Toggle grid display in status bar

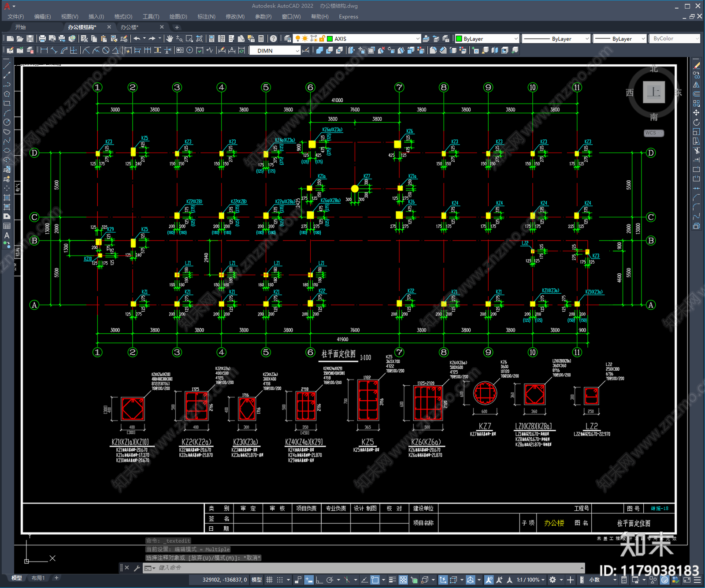[269, 580]
